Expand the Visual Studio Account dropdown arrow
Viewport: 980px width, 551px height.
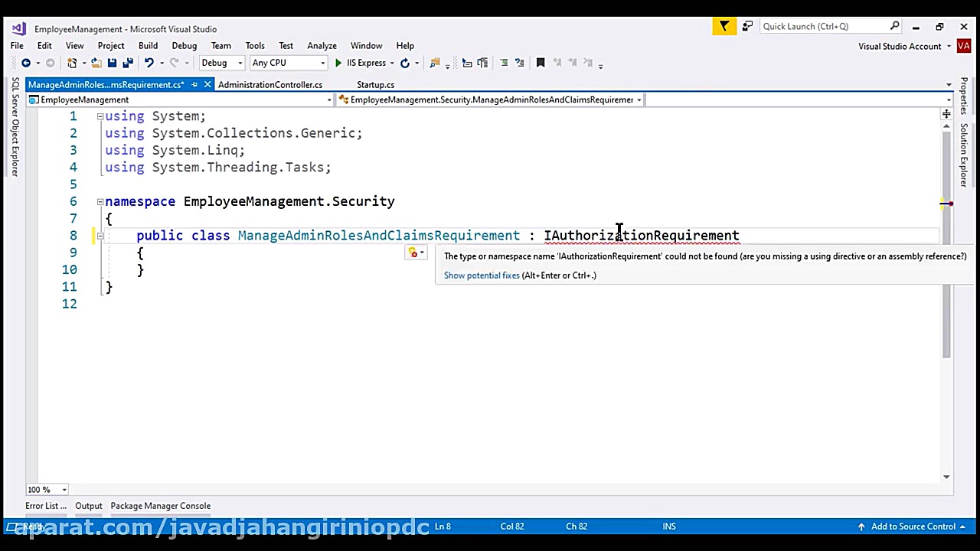(949, 46)
